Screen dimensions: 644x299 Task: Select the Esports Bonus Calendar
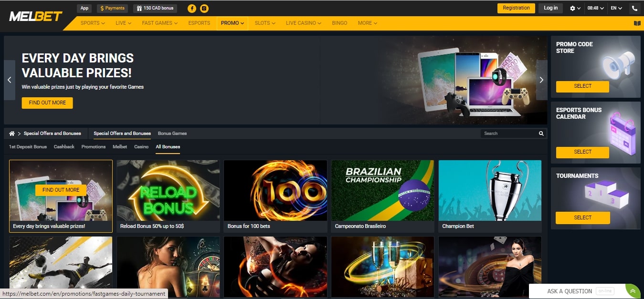(x=582, y=152)
